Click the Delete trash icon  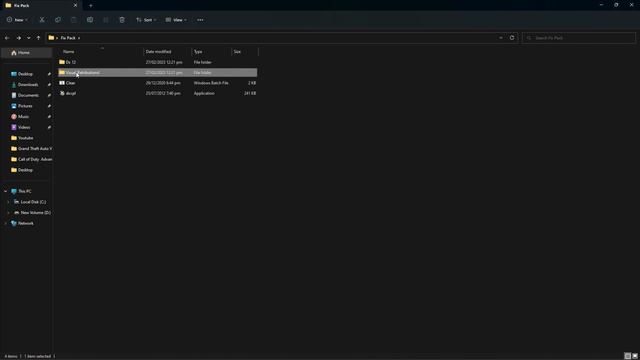click(x=122, y=20)
